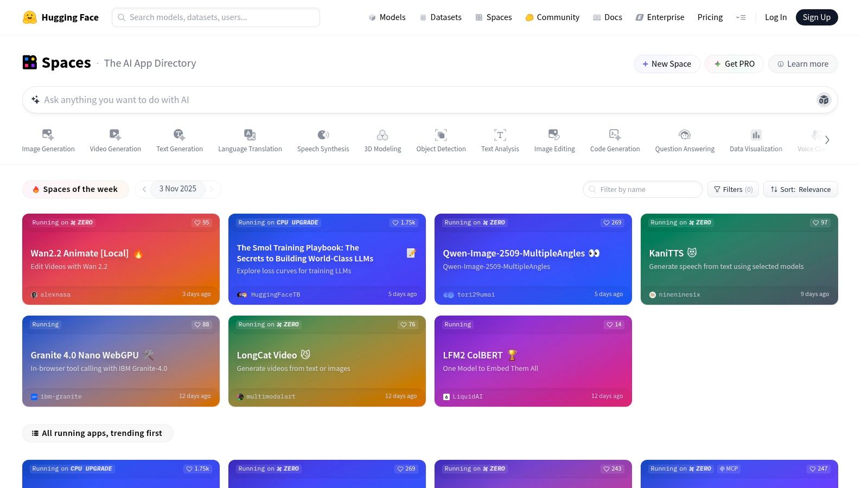Focus the Filter by name field

(x=646, y=189)
